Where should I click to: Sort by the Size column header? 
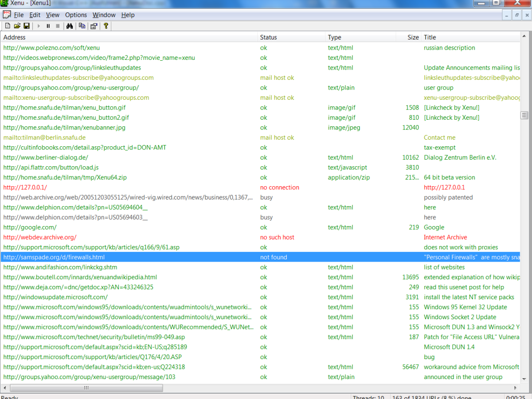click(408, 37)
